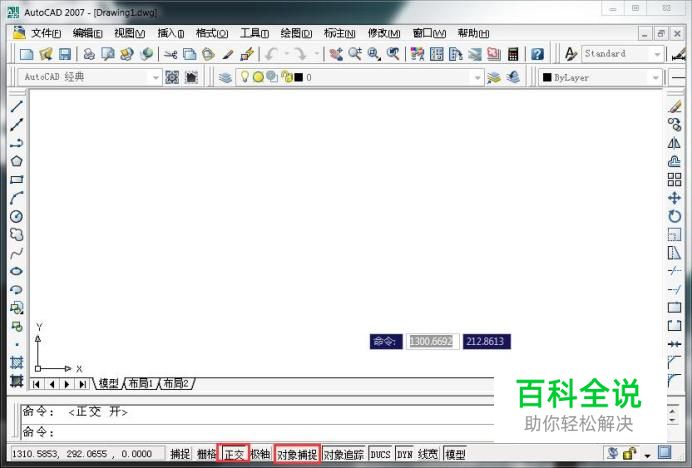Image resolution: width=692 pixels, height=468 pixels.
Task: Open the 视图(V) menu
Action: point(129,33)
